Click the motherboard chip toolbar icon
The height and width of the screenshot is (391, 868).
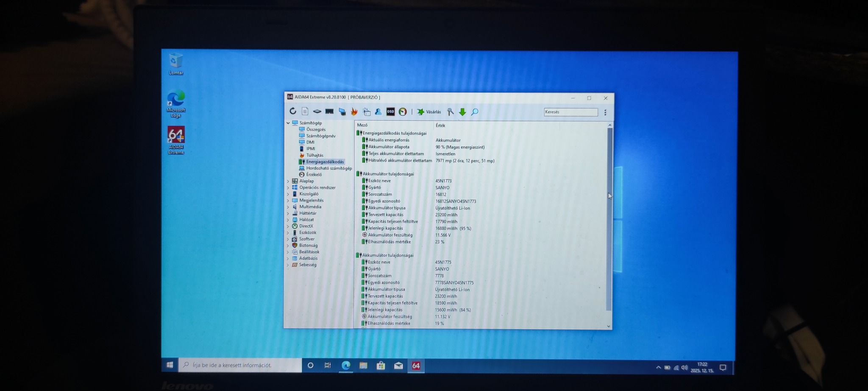point(317,112)
